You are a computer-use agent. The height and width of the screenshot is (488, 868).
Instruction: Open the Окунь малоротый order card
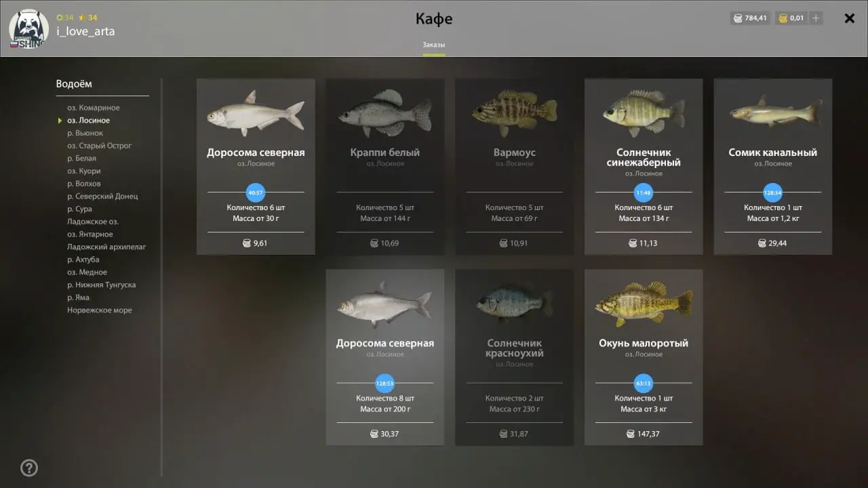click(644, 357)
